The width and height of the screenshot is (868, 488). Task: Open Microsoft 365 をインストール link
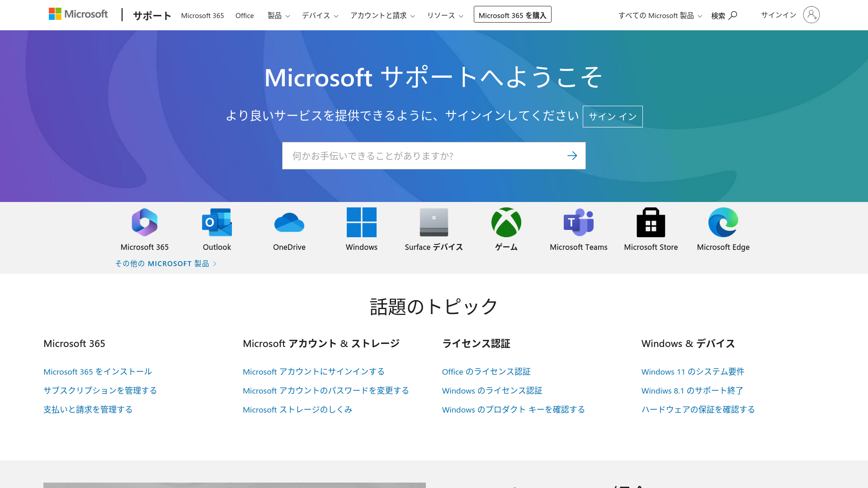click(x=98, y=371)
